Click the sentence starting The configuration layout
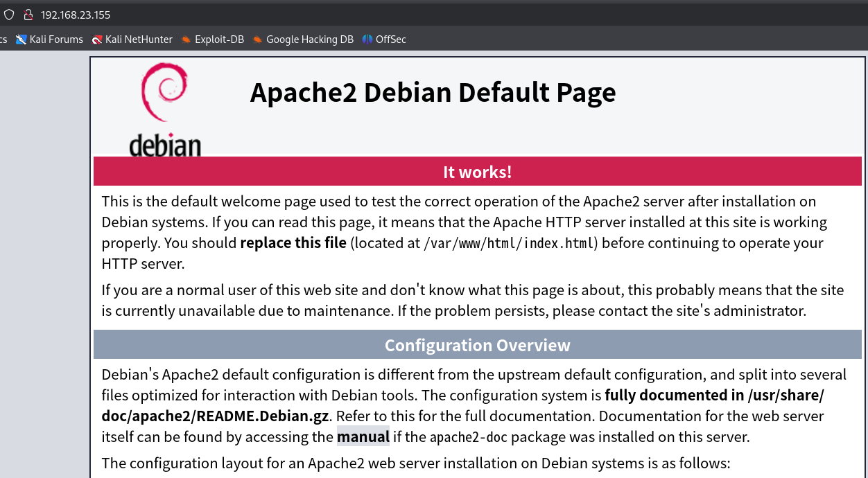Viewport: 868px width, 478px height. pos(416,463)
